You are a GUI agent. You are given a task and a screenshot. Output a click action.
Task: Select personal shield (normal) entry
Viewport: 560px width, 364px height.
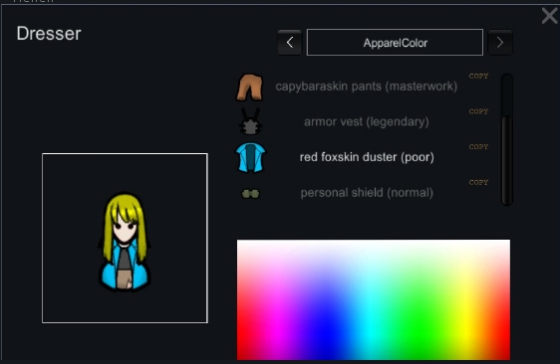tap(367, 193)
